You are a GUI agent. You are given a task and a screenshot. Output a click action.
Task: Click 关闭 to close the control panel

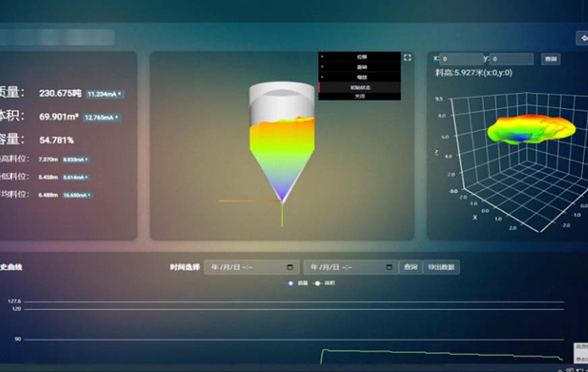pos(359,97)
